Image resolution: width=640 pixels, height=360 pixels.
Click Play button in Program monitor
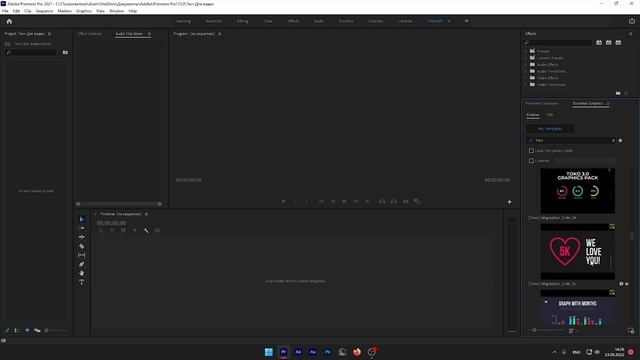(344, 201)
